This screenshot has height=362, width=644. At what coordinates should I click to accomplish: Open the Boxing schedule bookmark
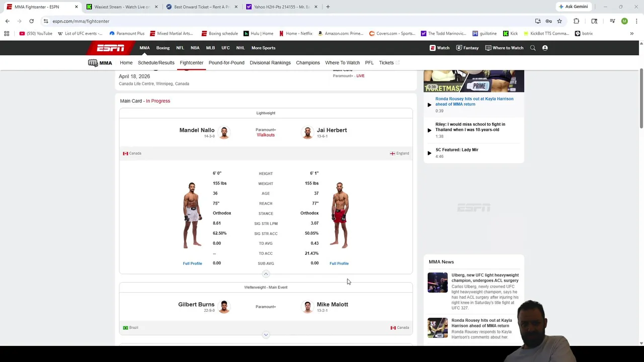coord(220,33)
